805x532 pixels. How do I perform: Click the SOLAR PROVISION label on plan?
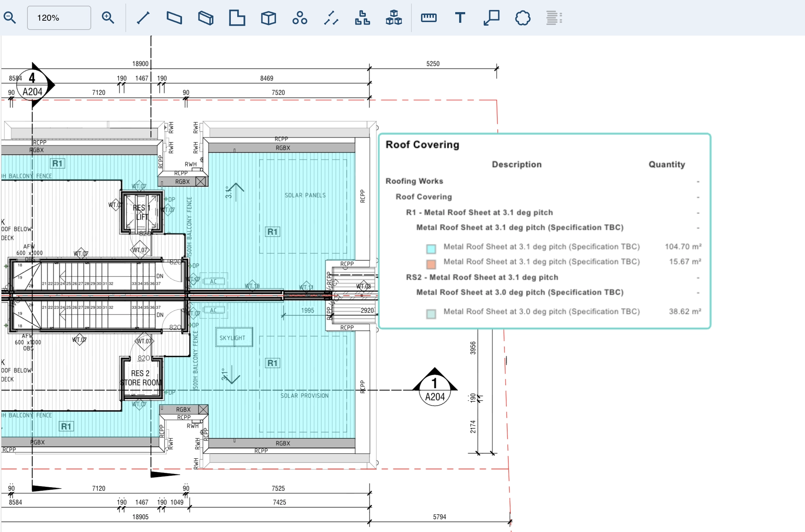[x=305, y=396]
